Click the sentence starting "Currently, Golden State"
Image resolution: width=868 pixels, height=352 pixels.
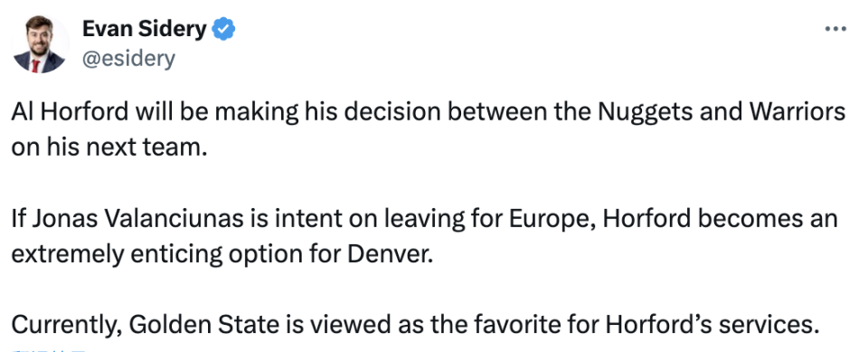415,325
